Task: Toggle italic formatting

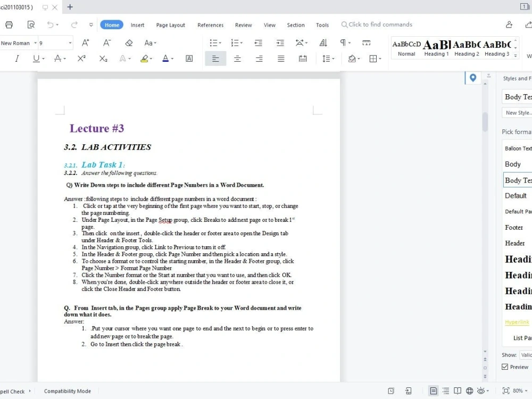Action: coord(16,59)
